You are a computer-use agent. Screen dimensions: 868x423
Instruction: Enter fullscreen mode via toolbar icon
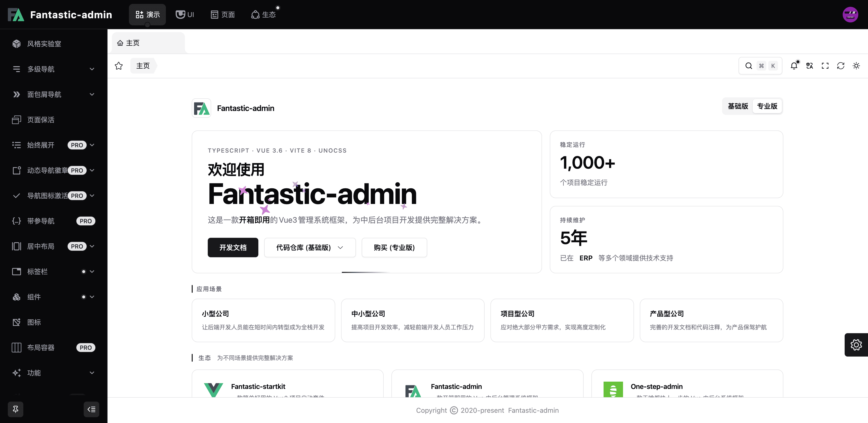(x=825, y=66)
